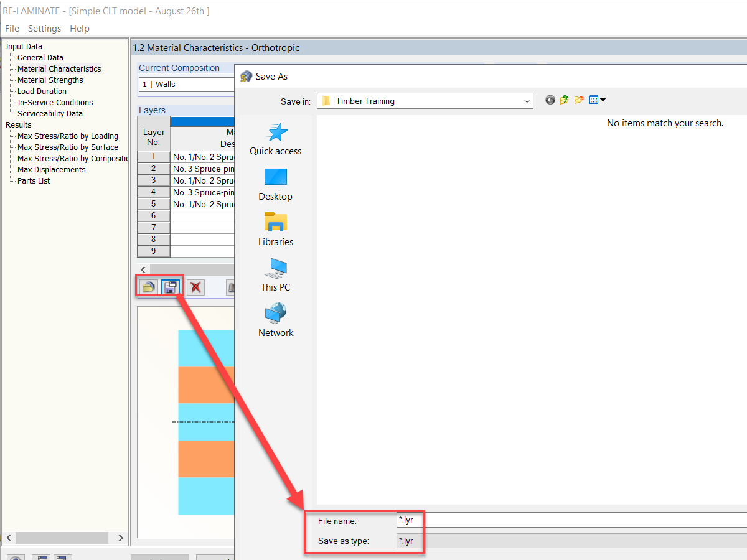747x560 pixels.
Task: Open the Help menu
Action: click(80, 29)
